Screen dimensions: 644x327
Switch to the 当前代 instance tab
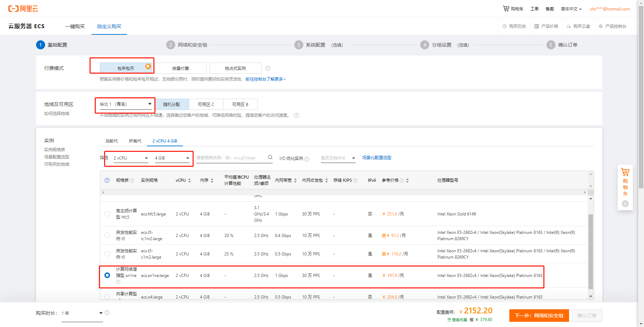click(x=111, y=141)
